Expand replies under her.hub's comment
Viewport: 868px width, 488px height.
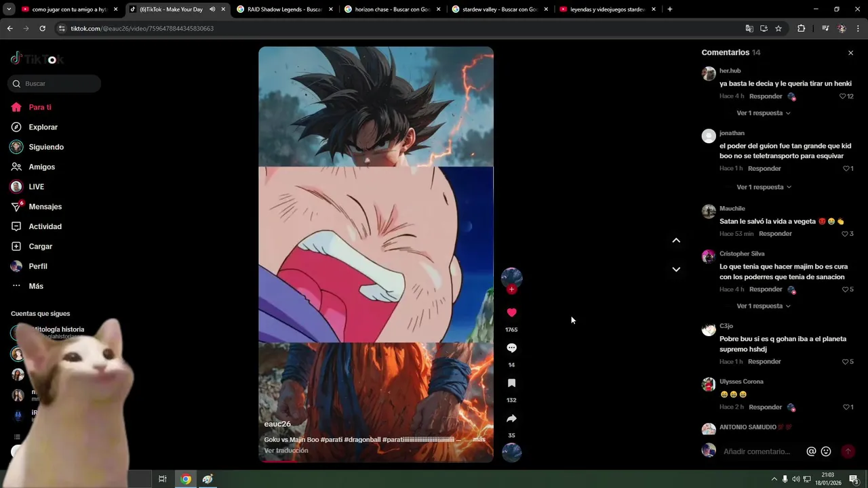click(764, 113)
